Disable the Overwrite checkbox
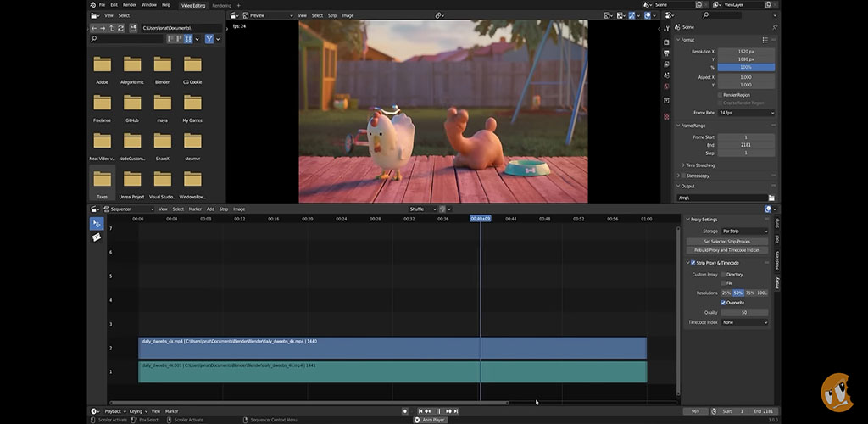Viewport: 868px width, 424px height. 723,303
